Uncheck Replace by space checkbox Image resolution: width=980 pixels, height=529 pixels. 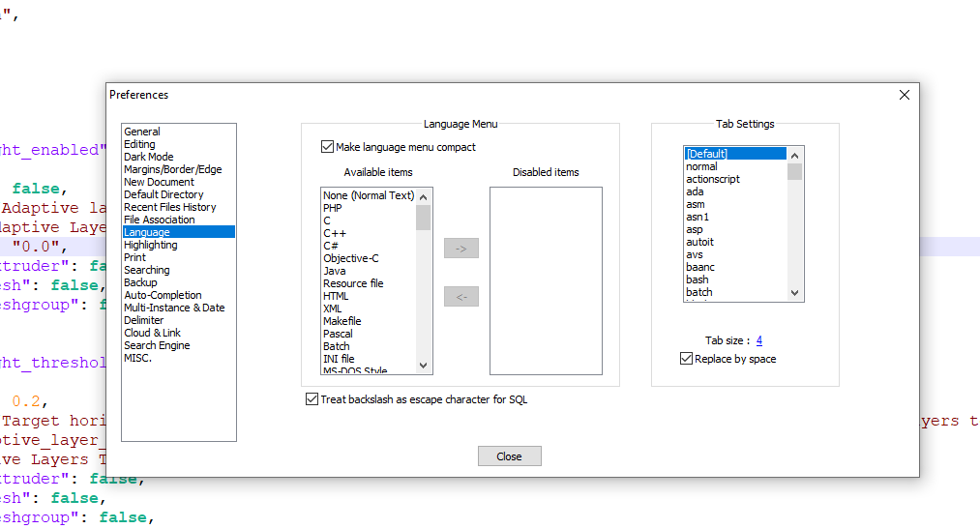[x=686, y=359]
